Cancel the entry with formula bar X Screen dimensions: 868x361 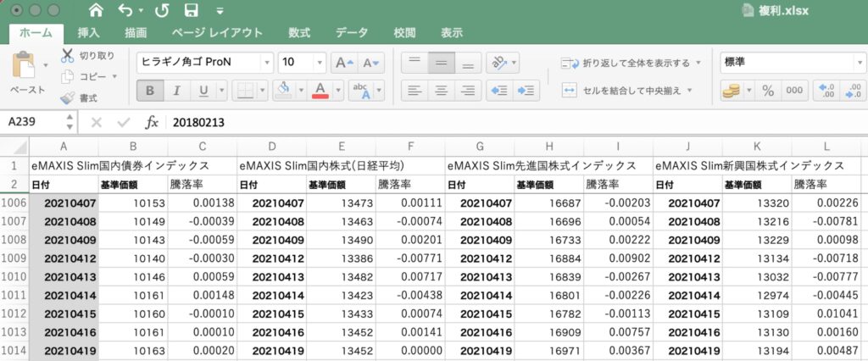tap(97, 122)
